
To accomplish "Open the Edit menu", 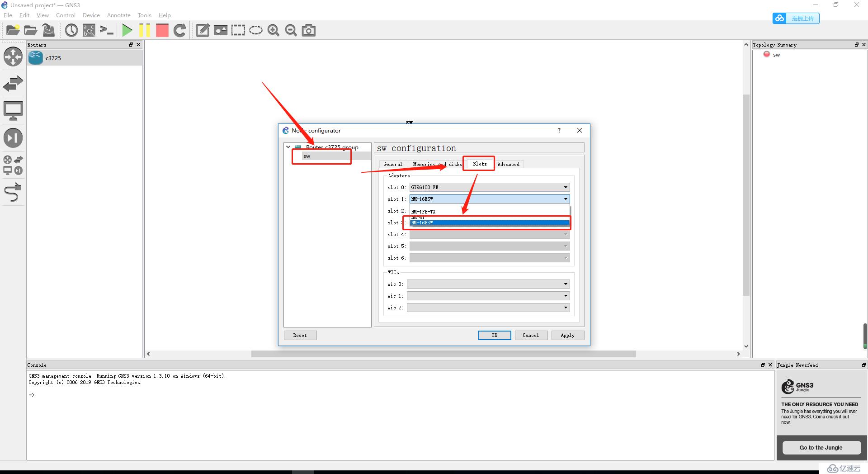I will click(24, 15).
